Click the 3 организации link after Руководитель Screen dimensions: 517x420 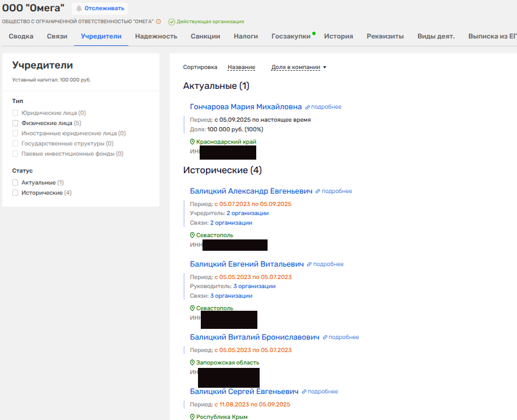(254, 286)
